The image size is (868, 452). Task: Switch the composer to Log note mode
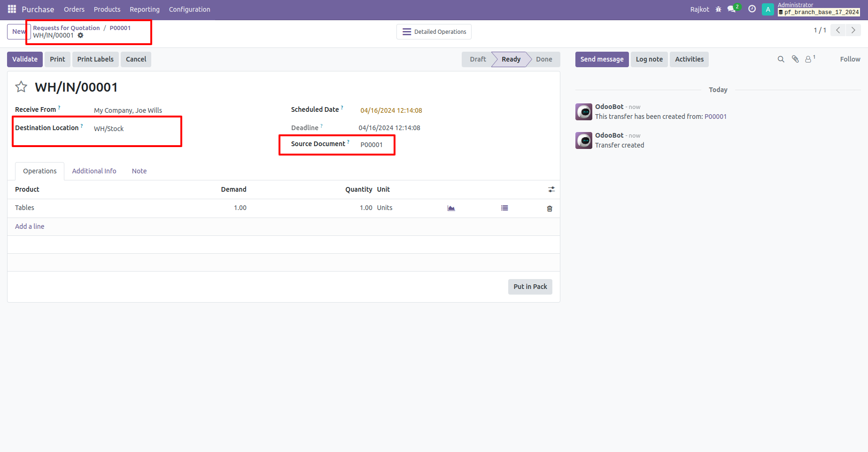649,59
